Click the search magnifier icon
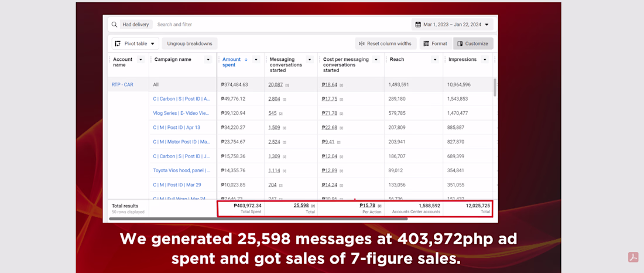 point(114,24)
